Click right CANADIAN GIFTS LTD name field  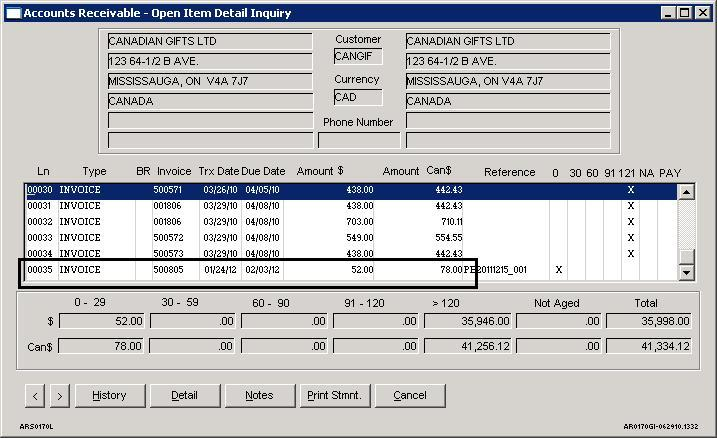click(x=508, y=41)
